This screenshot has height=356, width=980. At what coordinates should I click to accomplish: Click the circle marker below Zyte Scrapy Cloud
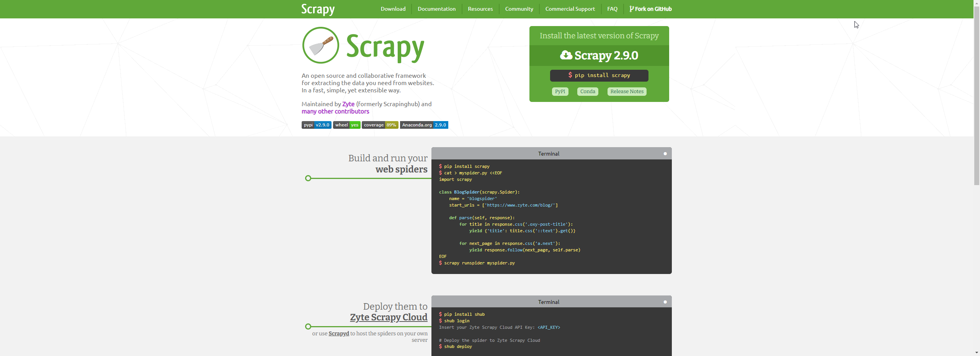pos(308,326)
